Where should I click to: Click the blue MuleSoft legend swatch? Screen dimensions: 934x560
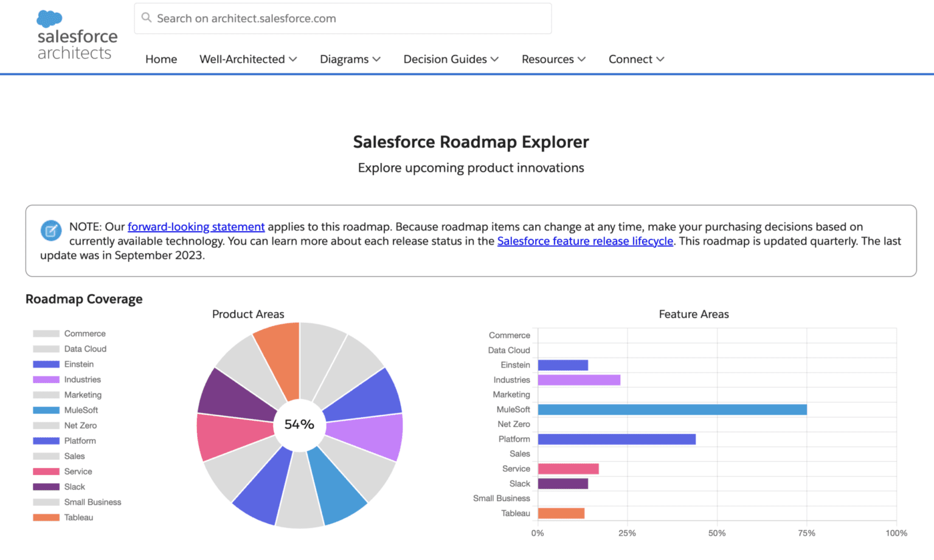pos(45,410)
